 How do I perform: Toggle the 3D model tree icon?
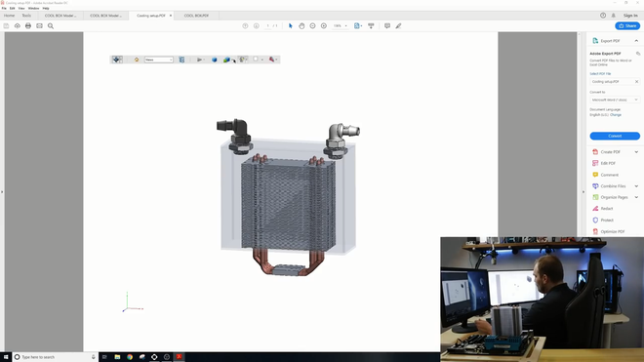(x=181, y=60)
